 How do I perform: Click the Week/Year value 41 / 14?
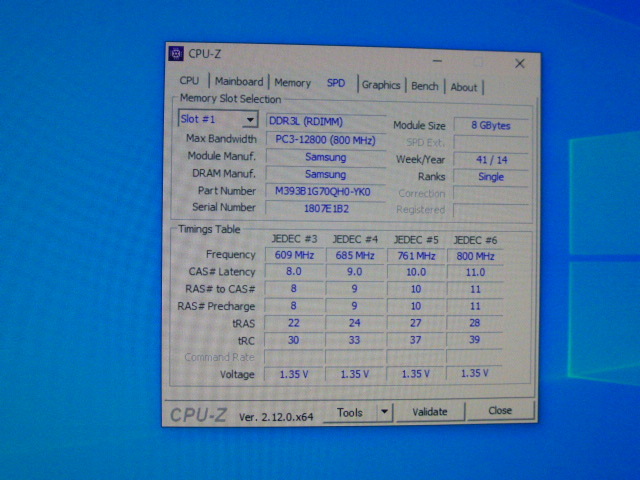[x=491, y=160]
